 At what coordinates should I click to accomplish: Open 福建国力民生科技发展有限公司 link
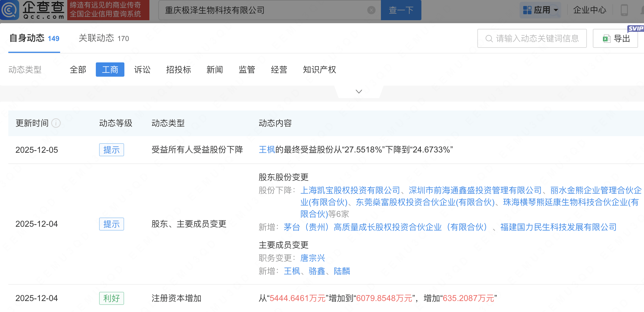tap(558, 227)
